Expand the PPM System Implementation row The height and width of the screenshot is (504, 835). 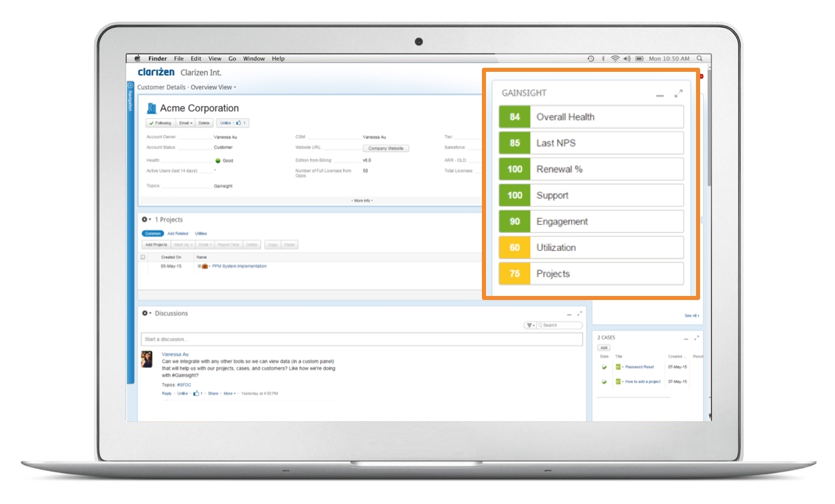tap(199, 266)
